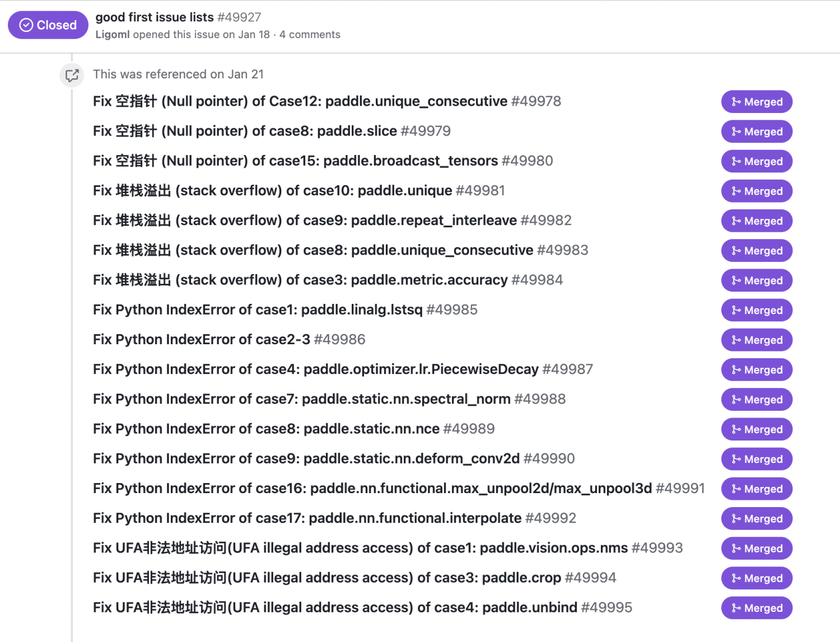Click the merge icon next to the paddle.crop fix

click(736, 578)
